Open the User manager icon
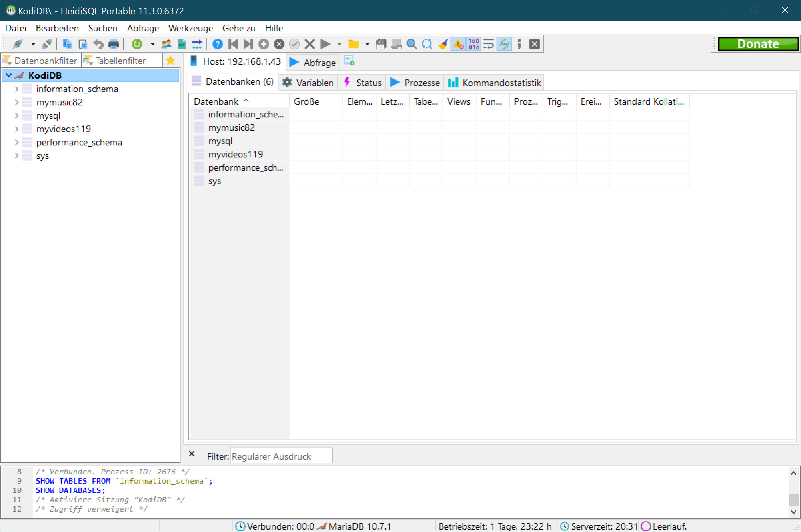 coord(166,44)
